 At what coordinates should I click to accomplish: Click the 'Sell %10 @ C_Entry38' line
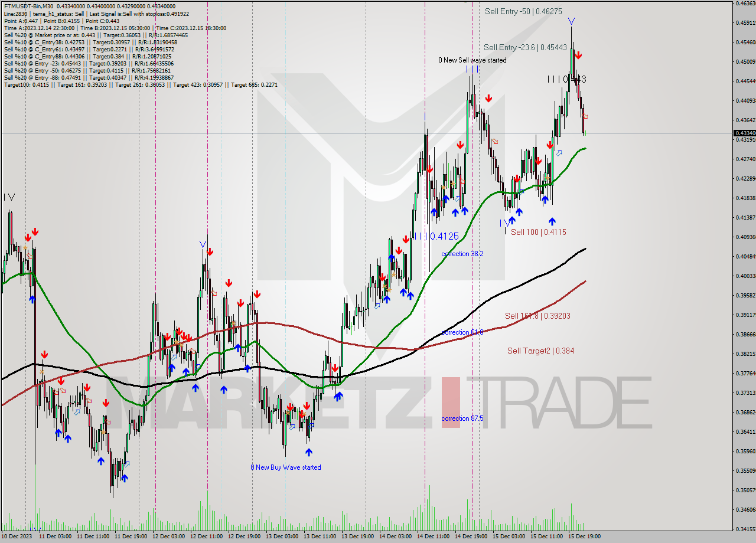(90, 42)
